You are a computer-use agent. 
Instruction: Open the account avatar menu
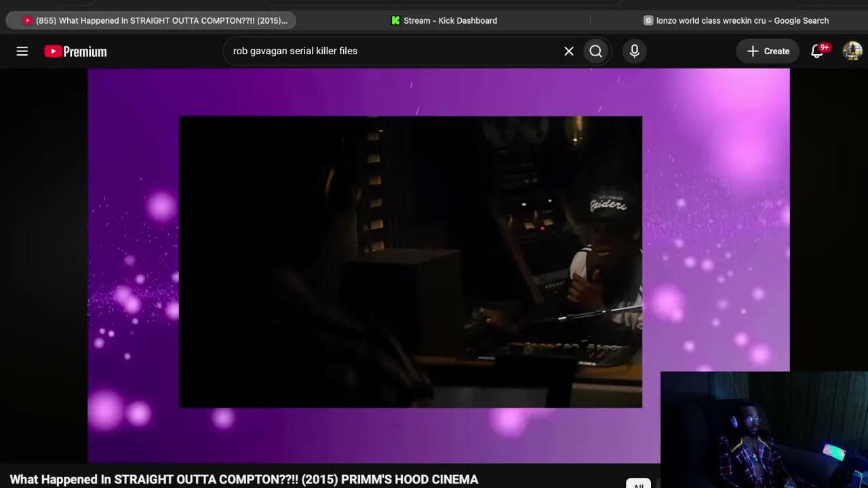click(852, 52)
